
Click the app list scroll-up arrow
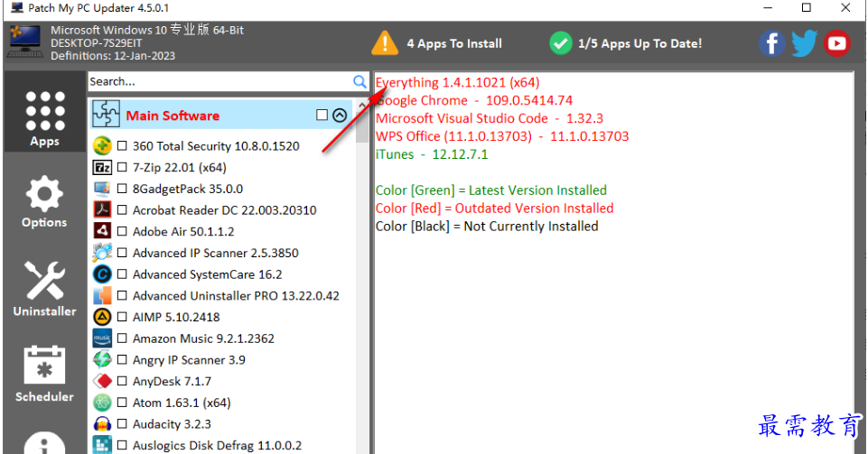click(x=362, y=105)
